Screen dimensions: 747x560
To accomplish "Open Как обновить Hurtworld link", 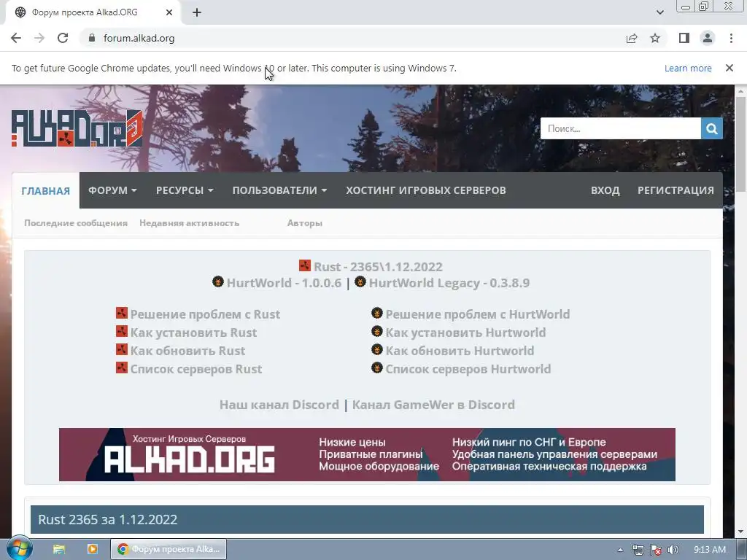I will [x=460, y=351].
